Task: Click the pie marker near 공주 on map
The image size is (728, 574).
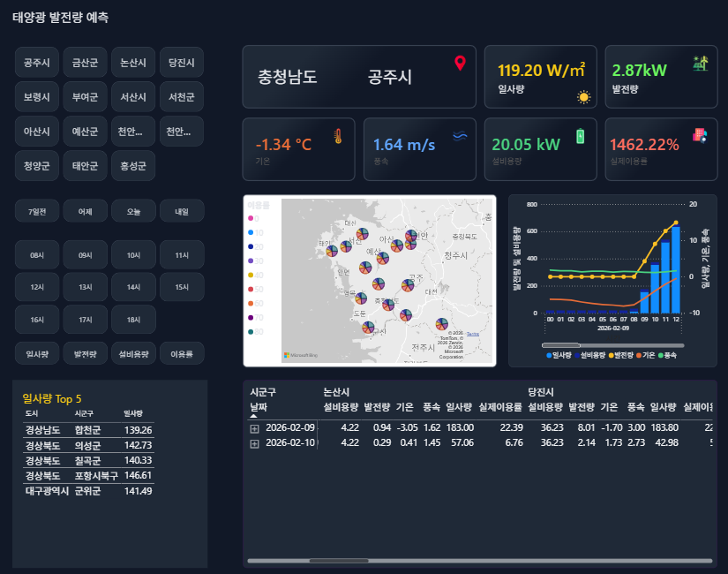Action: (408, 285)
